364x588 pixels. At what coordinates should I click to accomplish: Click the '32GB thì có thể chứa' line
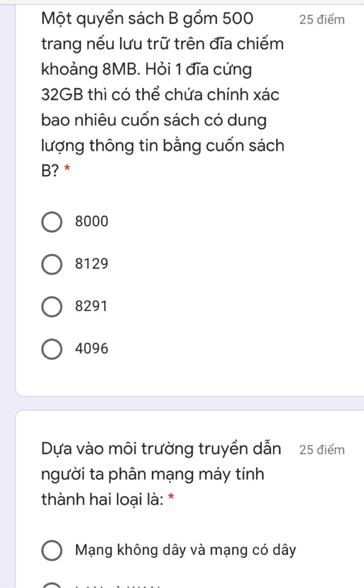click(160, 95)
